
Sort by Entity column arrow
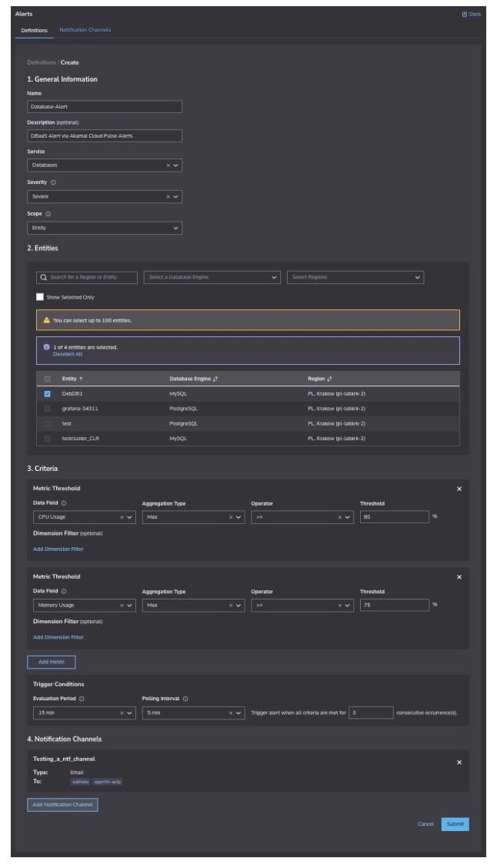pyautogui.click(x=81, y=379)
